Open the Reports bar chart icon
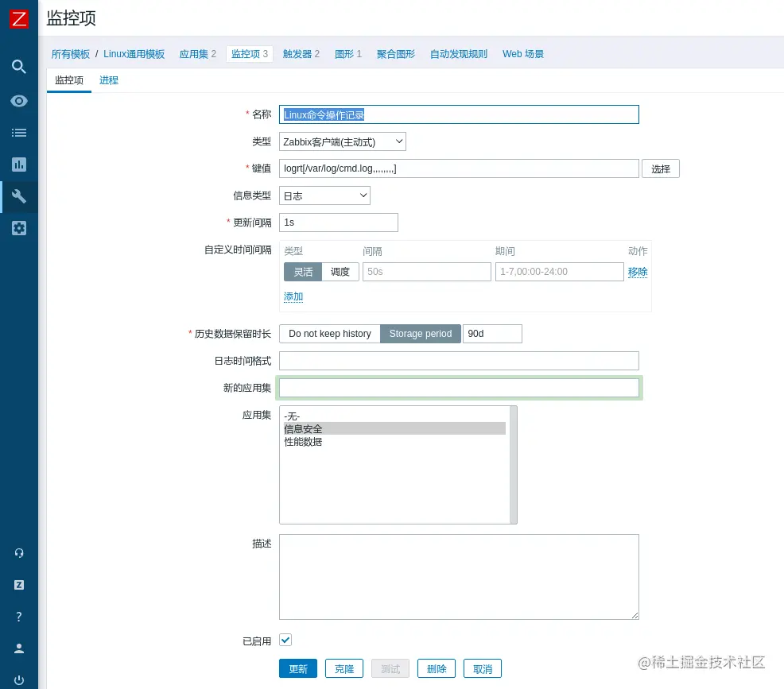 [x=18, y=165]
